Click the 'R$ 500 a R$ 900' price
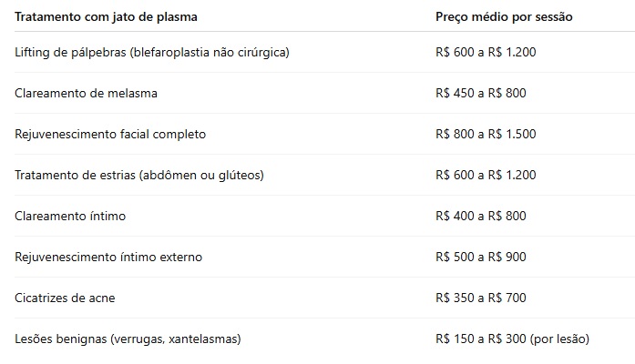Image resolution: width=635 pixels, height=364 pixels. click(x=481, y=257)
